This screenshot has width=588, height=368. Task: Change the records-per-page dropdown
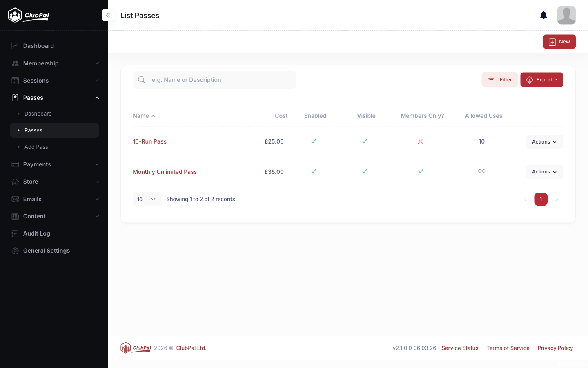pyautogui.click(x=147, y=199)
